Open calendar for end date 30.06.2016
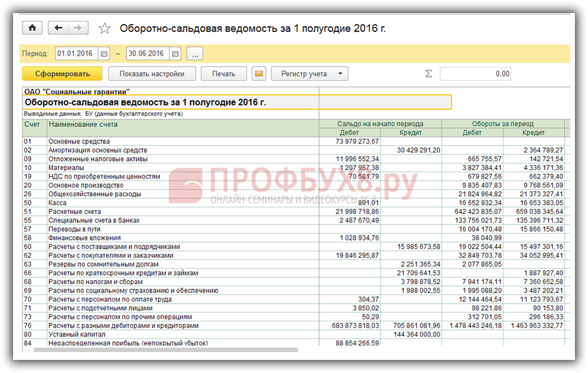Viewport: 588px width, 373px height. (175, 54)
